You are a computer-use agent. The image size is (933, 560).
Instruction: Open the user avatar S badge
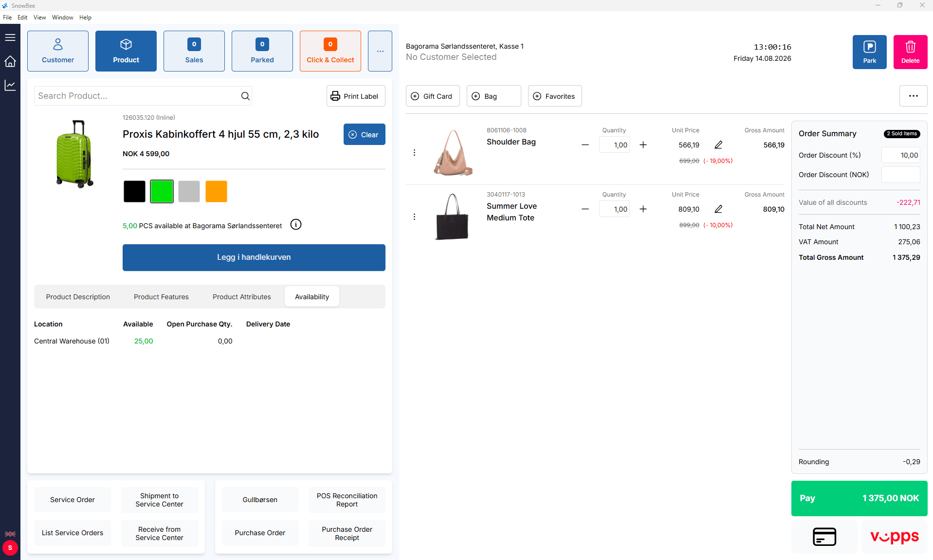(x=10, y=548)
